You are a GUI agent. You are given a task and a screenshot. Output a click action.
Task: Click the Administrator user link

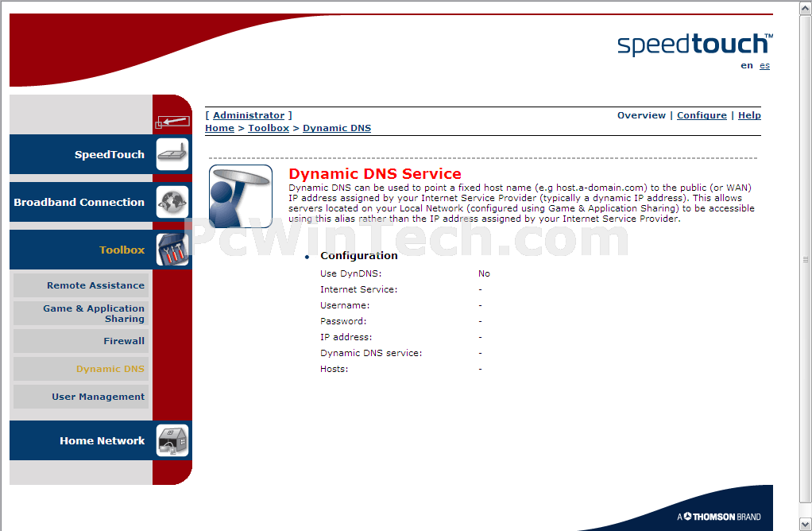click(x=249, y=115)
